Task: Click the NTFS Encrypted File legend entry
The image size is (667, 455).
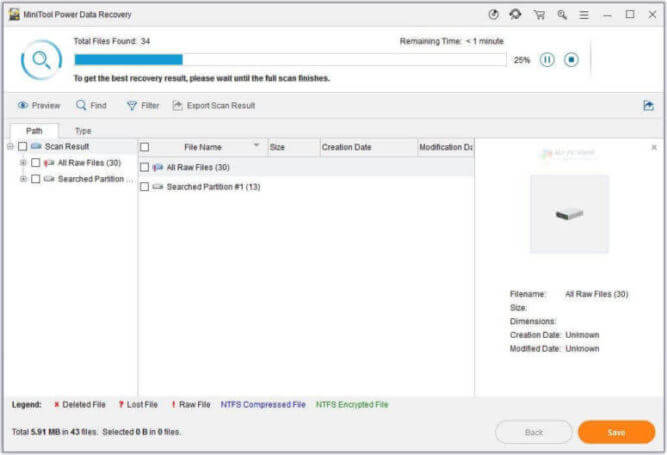Action: tap(352, 404)
